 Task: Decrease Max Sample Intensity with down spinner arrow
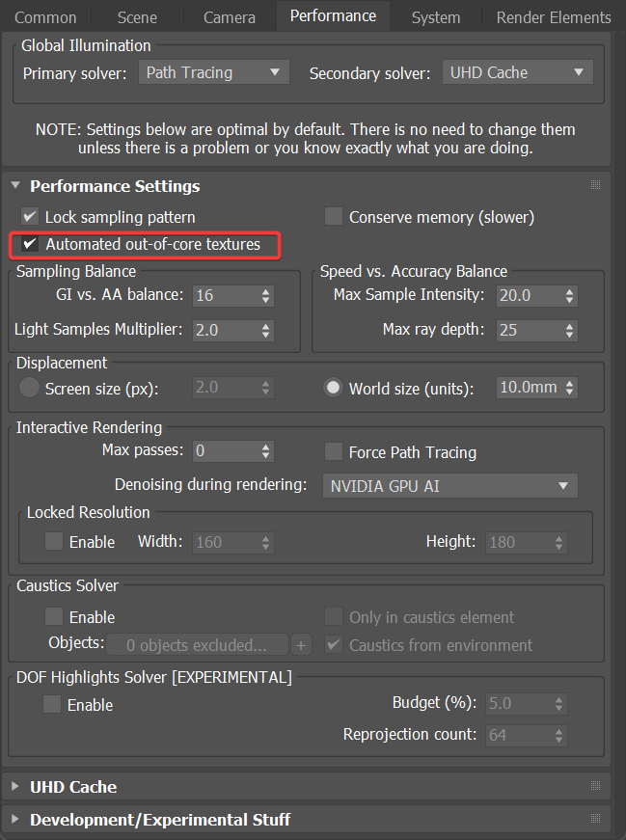(570, 301)
